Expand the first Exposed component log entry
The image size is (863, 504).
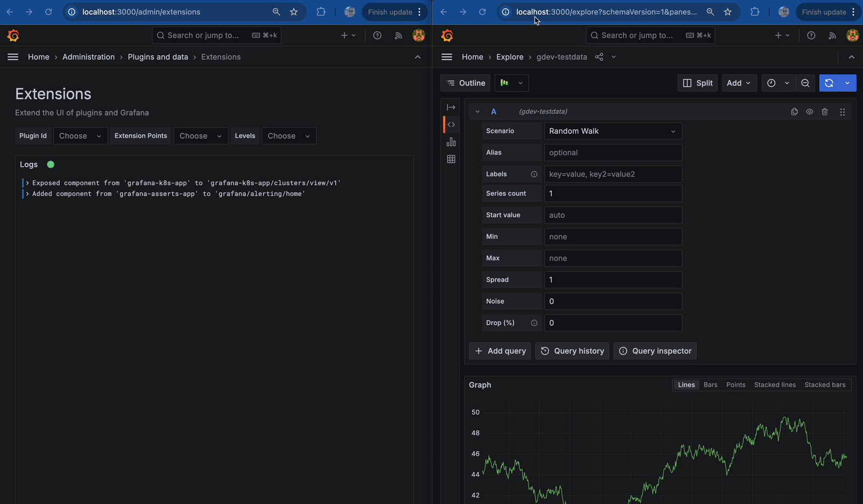click(27, 183)
